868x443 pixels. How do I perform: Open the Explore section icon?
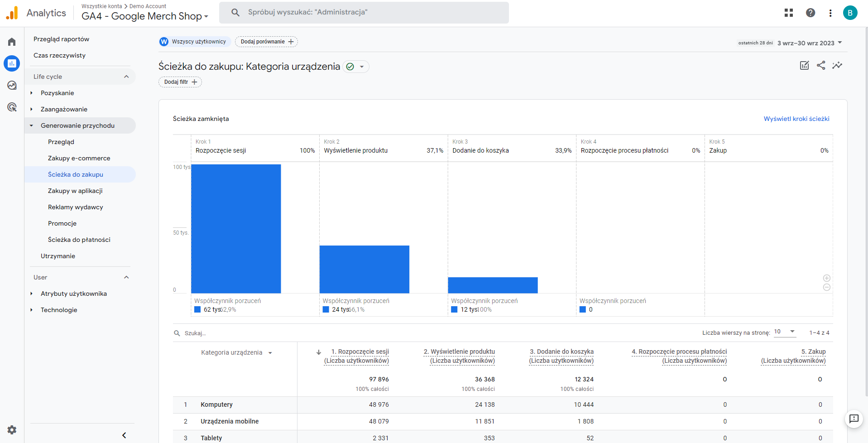click(x=11, y=85)
